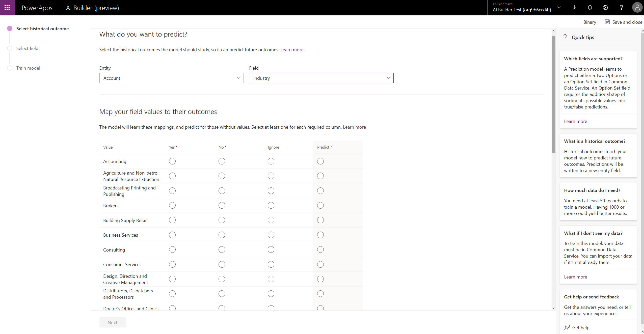
Task: Go to the Train model step
Action: point(28,68)
